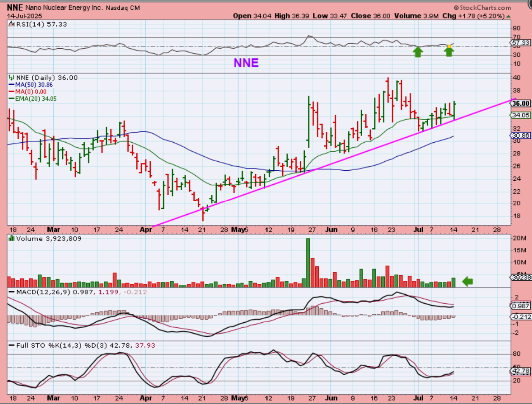532x404 pixels.
Task: Click the most recent green price bar on 14 July
Action: tap(454, 109)
